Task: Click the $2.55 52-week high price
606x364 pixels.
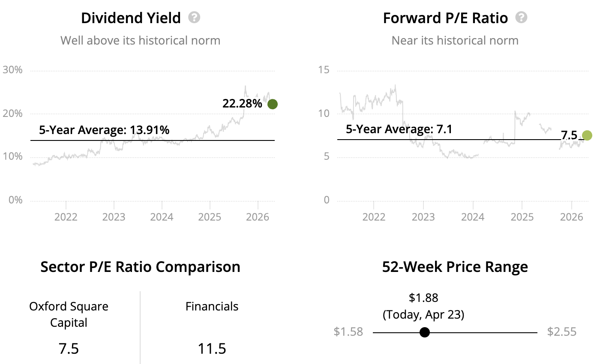Action: point(562,332)
